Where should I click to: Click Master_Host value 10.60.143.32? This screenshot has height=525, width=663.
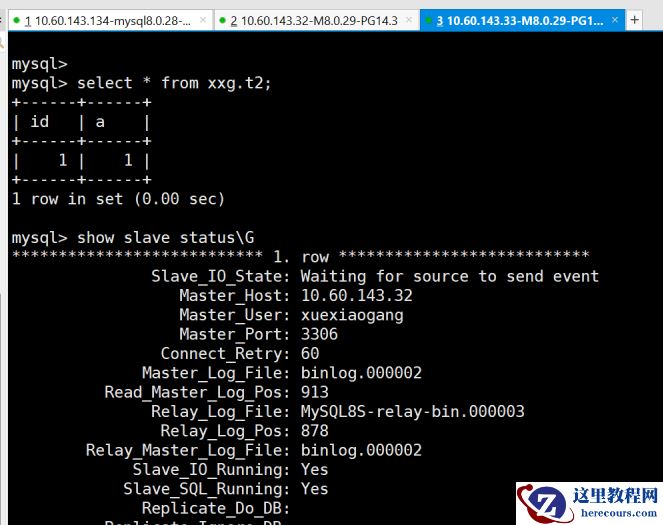pyautogui.click(x=356, y=295)
